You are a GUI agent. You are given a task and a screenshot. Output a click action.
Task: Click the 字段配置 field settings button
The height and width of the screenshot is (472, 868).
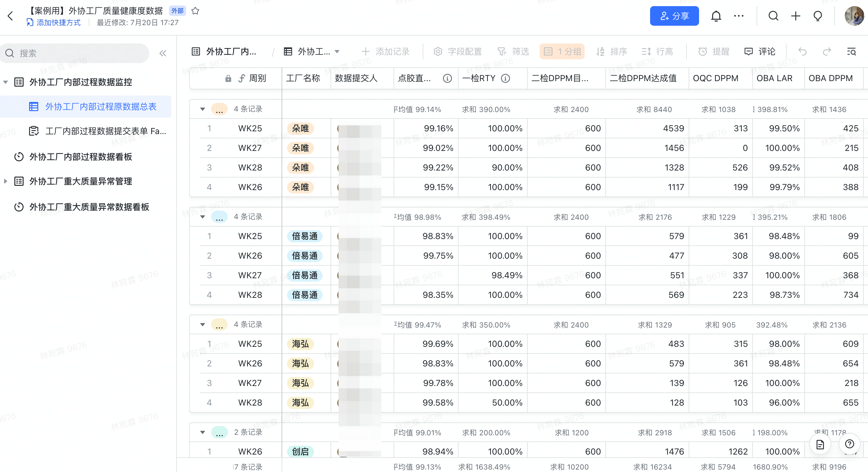point(457,51)
